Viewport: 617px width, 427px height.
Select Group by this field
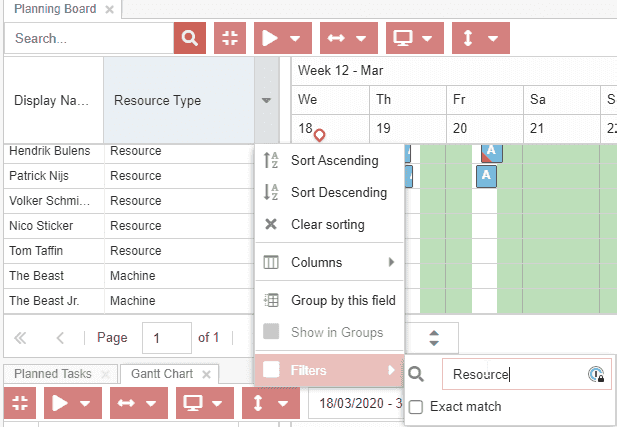[x=330, y=300]
